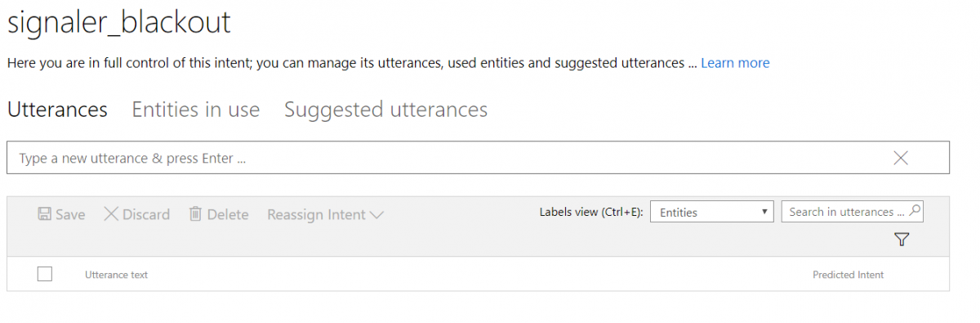Click the magnifier icon in utterance search
The height and width of the screenshot is (323, 980).
click(915, 211)
